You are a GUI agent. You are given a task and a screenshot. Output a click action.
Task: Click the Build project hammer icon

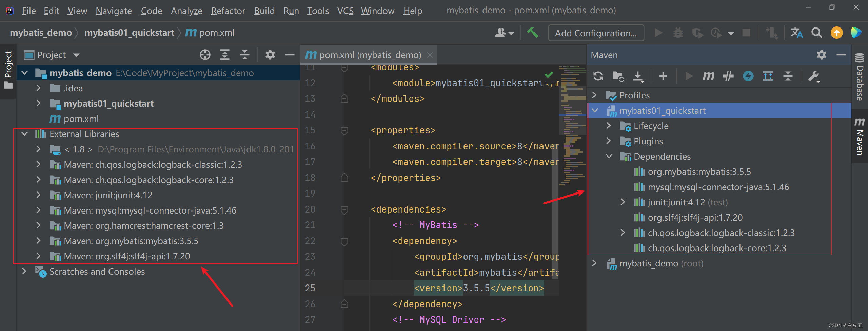(x=533, y=33)
